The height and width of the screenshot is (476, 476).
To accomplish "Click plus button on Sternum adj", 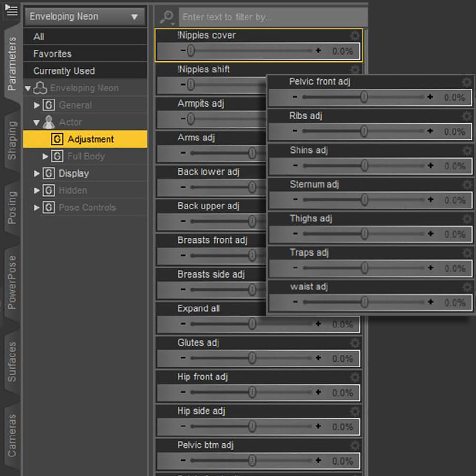I will (430, 200).
